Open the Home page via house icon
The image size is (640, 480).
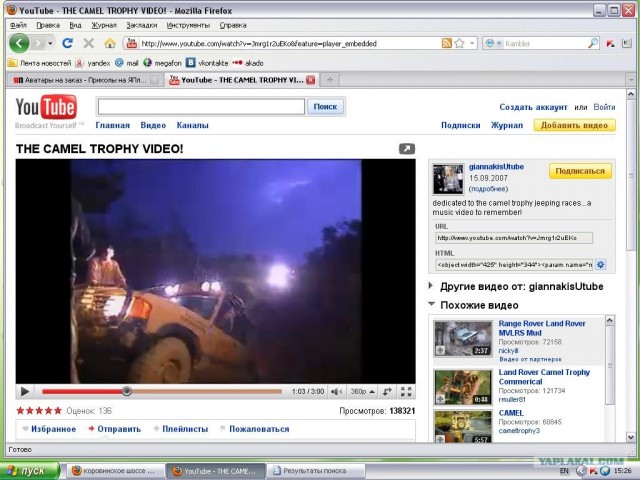pyautogui.click(x=109, y=43)
